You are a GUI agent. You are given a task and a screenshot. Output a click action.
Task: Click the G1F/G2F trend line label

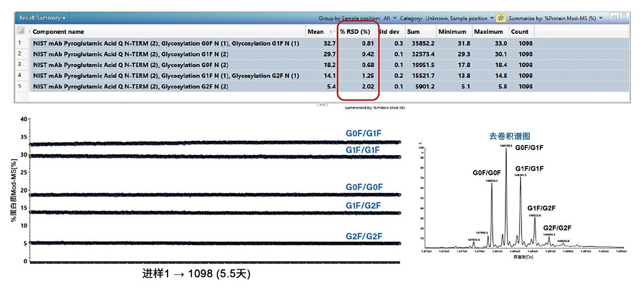tap(364, 205)
